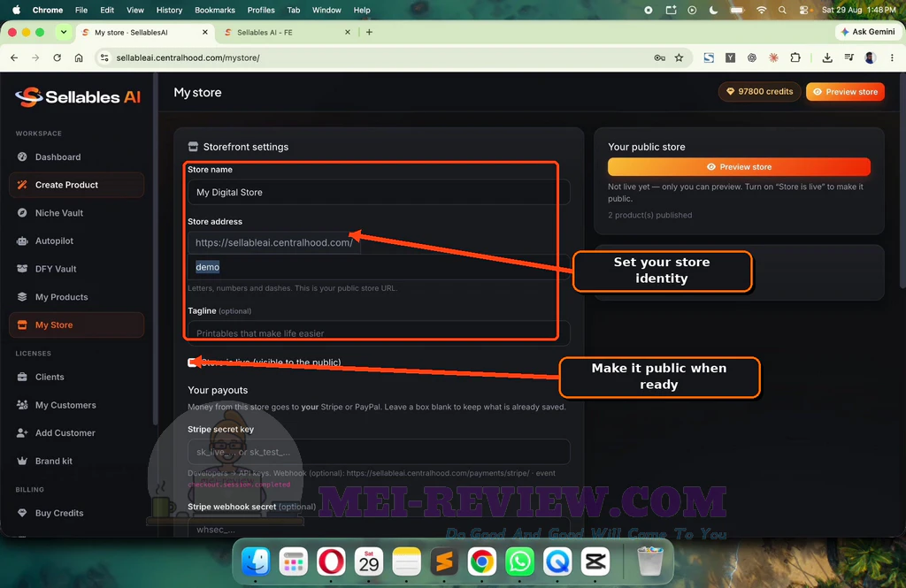
Task: Select the My store - SellablesAI tab
Action: 144,33
